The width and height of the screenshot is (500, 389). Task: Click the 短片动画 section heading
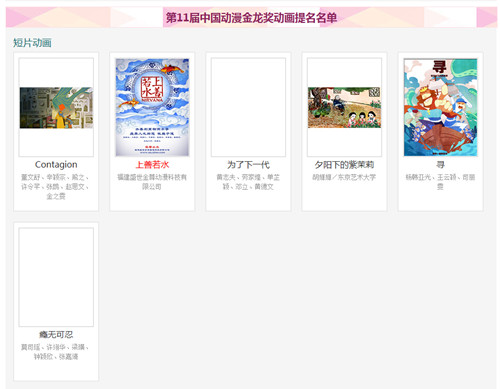pos(32,43)
